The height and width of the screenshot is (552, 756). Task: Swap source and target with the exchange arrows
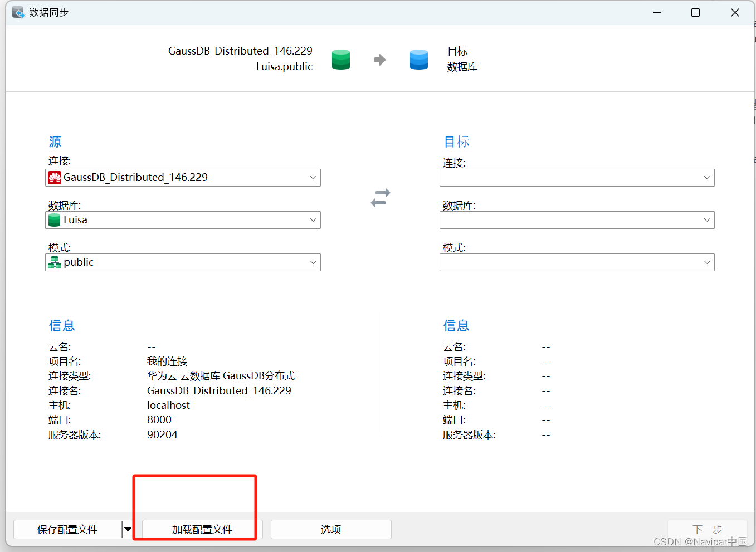[x=381, y=198]
